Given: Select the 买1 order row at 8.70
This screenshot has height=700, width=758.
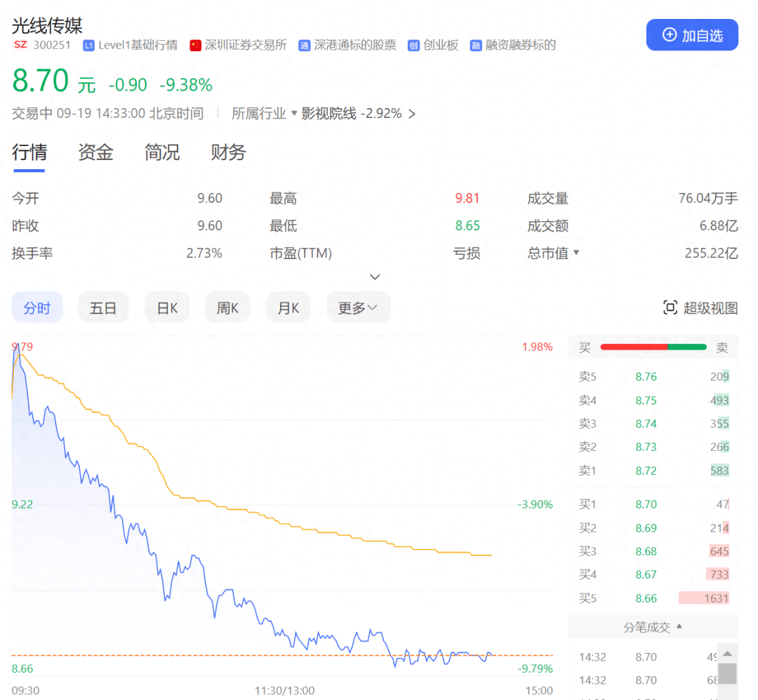Looking at the screenshot, I should pos(653,504).
